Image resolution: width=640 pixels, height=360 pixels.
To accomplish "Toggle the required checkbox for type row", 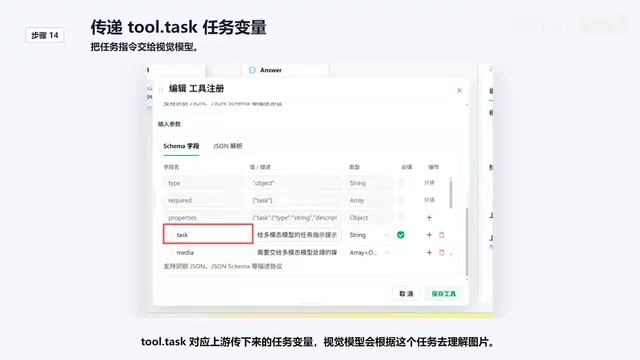I will [x=401, y=182].
